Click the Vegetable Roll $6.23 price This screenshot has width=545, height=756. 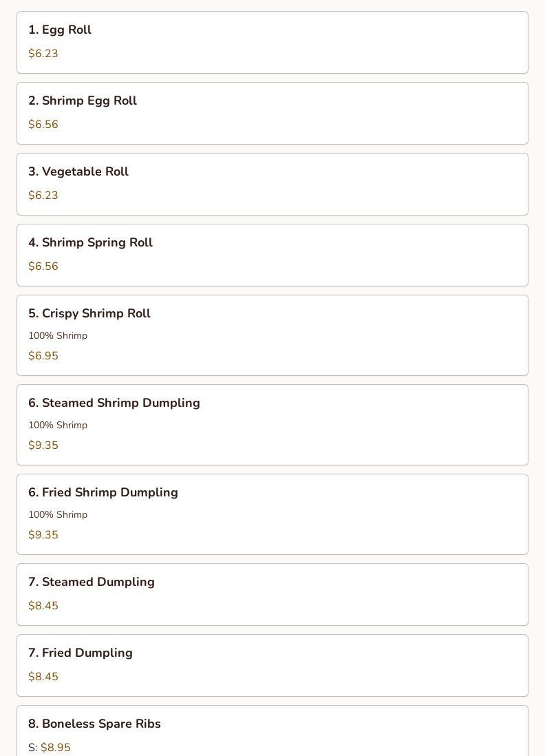click(43, 196)
